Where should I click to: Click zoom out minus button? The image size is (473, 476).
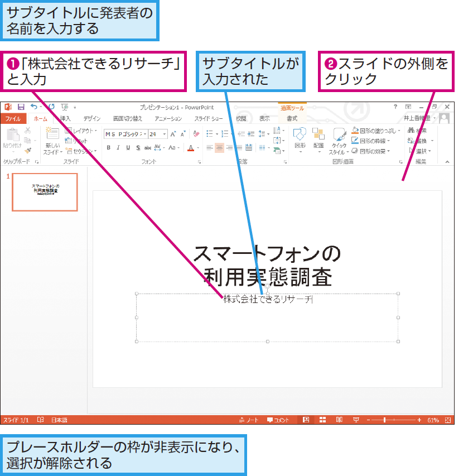(x=368, y=420)
